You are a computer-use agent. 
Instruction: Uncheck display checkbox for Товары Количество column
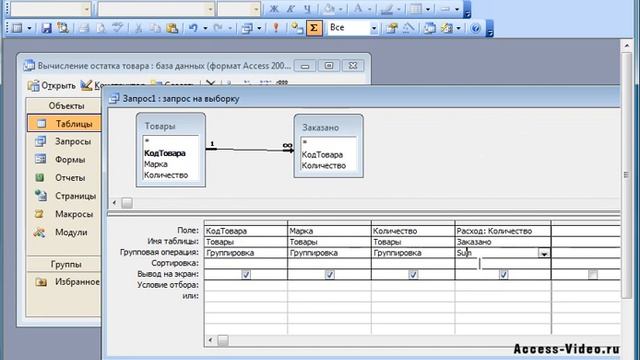coord(413,274)
